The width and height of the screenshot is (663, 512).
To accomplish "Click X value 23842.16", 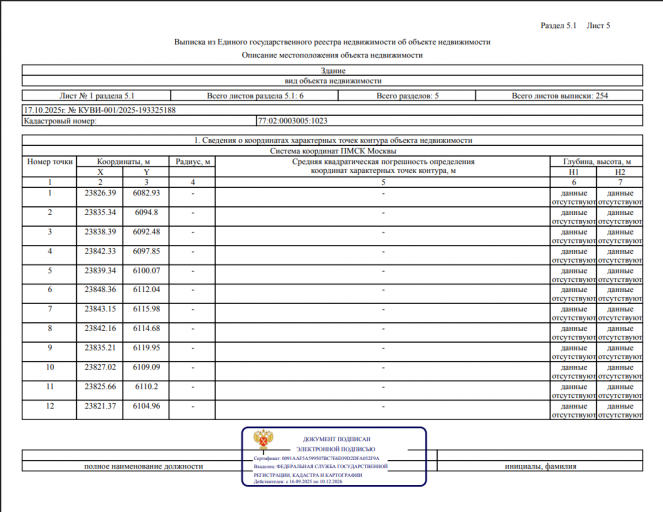I will tap(100, 329).
